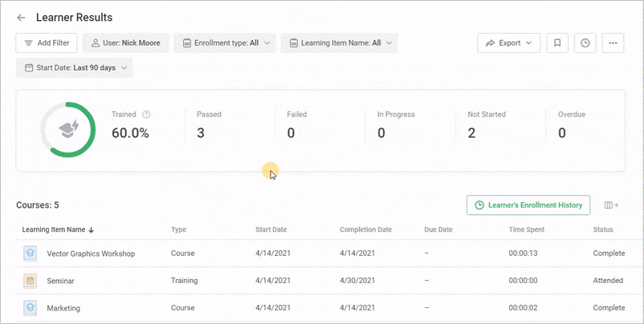Click the Vector Graphics Workshop course icon
This screenshot has height=324, width=644.
click(30, 253)
